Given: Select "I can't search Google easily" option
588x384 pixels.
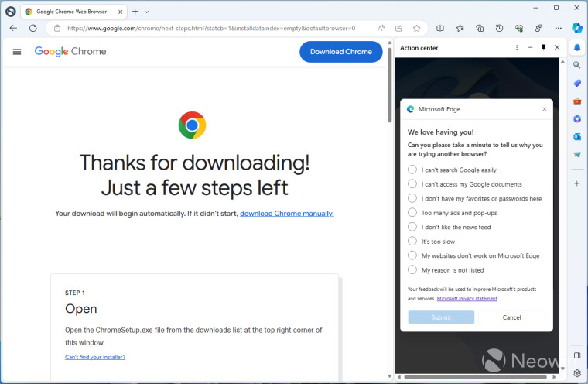Looking at the screenshot, I should tap(412, 170).
